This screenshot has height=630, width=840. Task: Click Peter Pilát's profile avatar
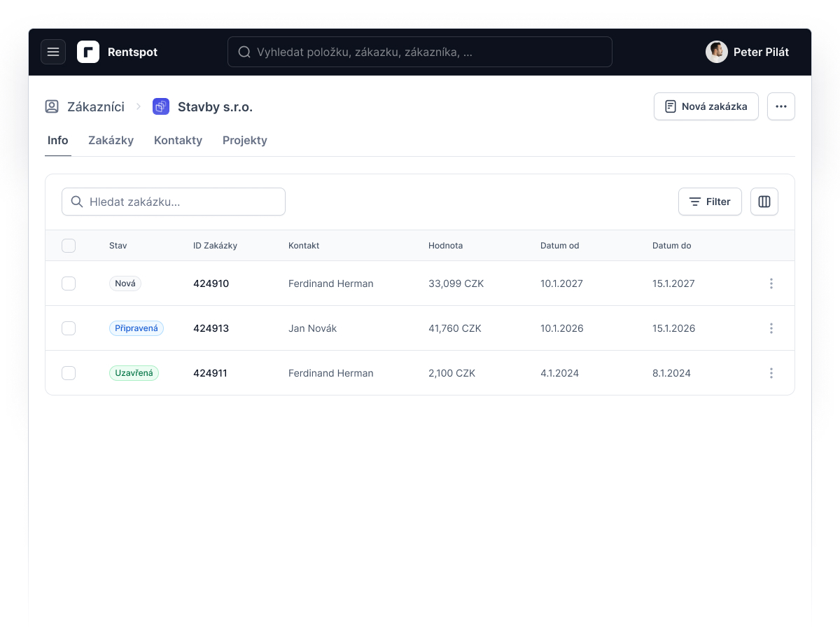point(717,52)
